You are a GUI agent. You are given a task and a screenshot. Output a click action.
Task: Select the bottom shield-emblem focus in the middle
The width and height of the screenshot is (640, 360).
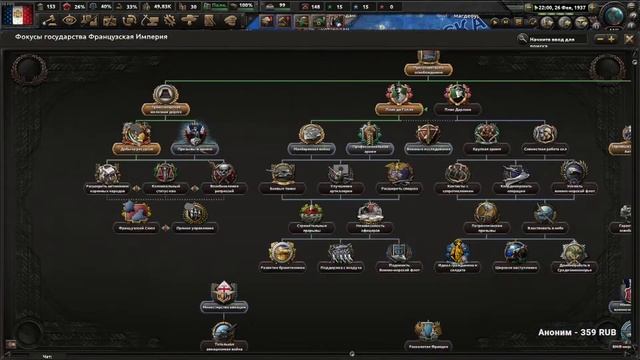click(428, 336)
